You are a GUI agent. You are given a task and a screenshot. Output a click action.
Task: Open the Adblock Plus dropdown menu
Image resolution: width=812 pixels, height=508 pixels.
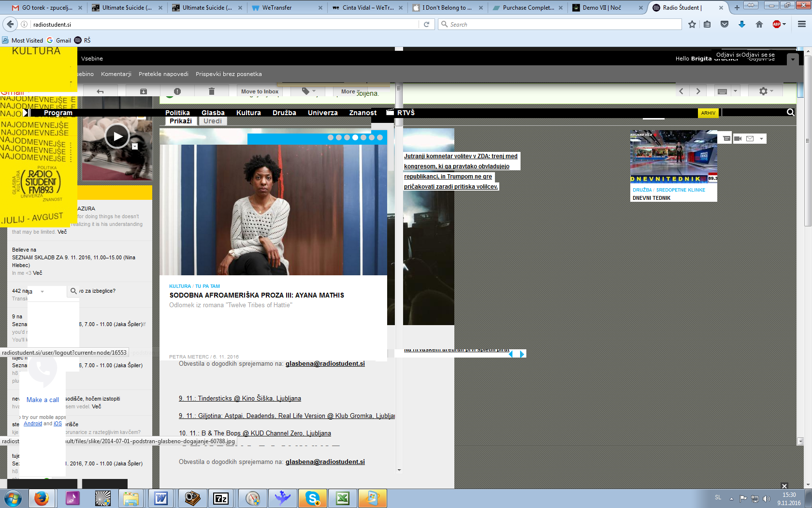point(779,24)
